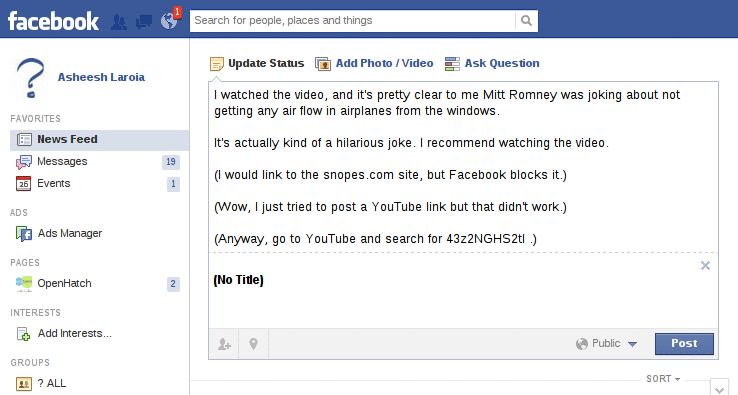The height and width of the screenshot is (395, 738).
Task: Open the messages icon in top bar
Action: pos(144,22)
